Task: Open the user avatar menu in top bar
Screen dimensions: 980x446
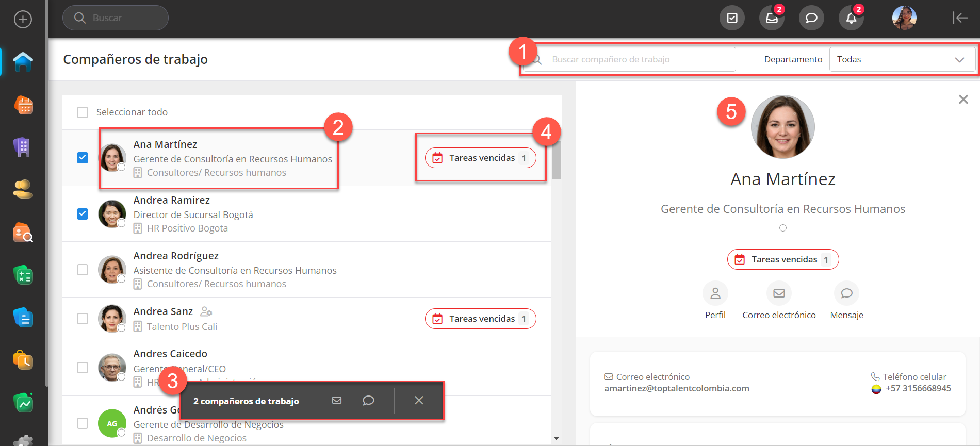Action: pyautogui.click(x=904, y=18)
